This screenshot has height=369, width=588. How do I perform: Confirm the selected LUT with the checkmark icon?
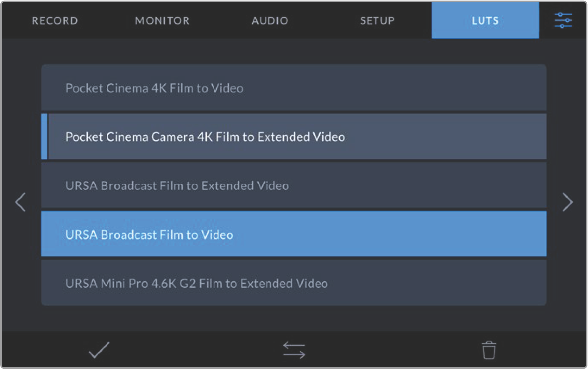click(99, 350)
